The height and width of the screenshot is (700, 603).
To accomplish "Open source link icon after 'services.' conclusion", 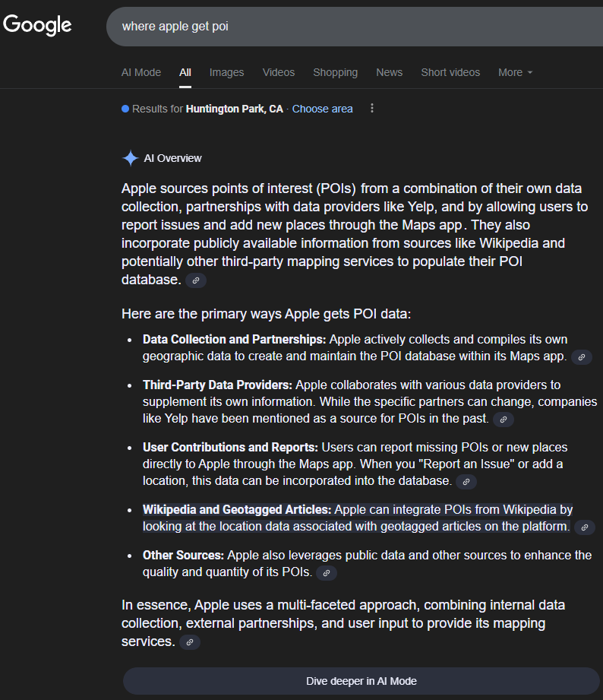I will pos(190,642).
